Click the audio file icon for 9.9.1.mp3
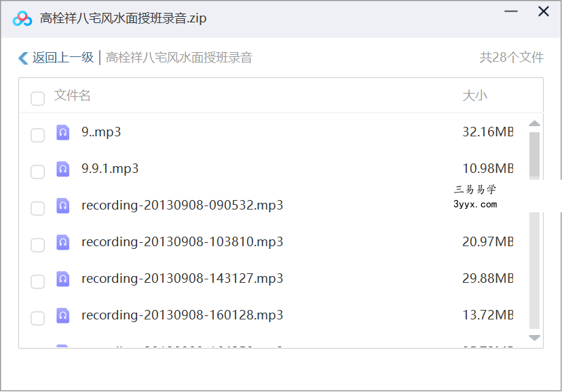 pos(62,169)
